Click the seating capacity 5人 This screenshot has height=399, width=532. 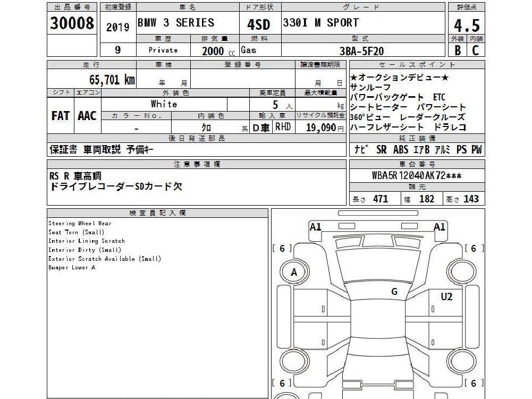[x=282, y=105]
